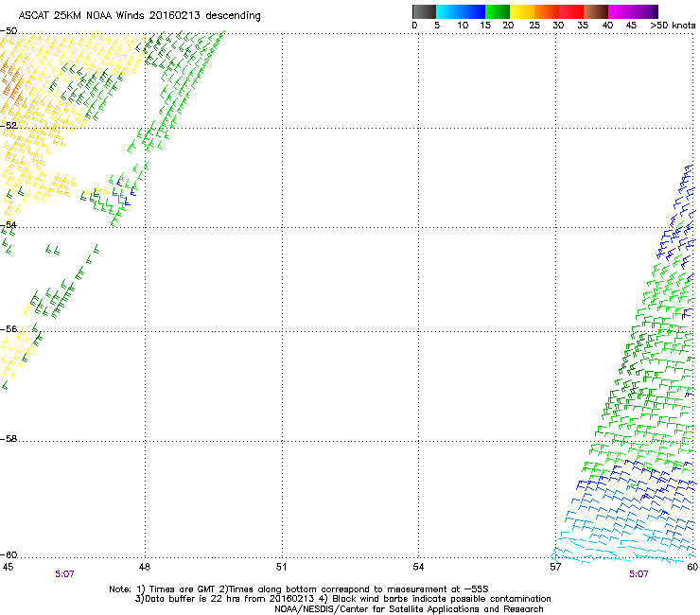Click the magenta 40-45 knots legend segment
Screen dimensions: 700x615
click(621, 11)
